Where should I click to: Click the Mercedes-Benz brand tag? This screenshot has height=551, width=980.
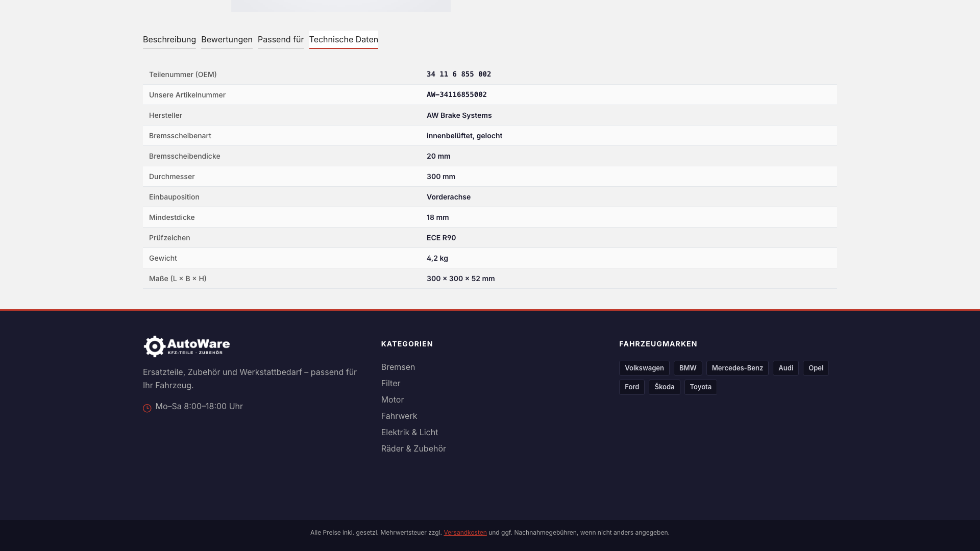737,368
